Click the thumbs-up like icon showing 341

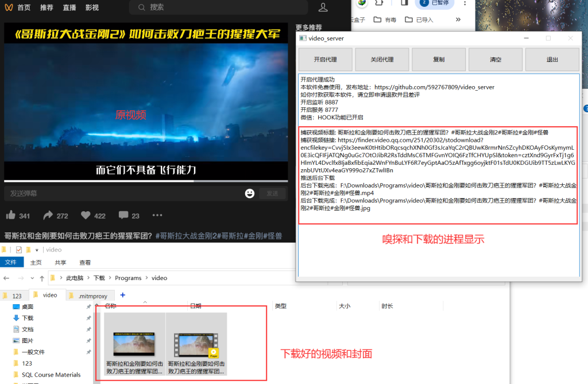coord(11,215)
